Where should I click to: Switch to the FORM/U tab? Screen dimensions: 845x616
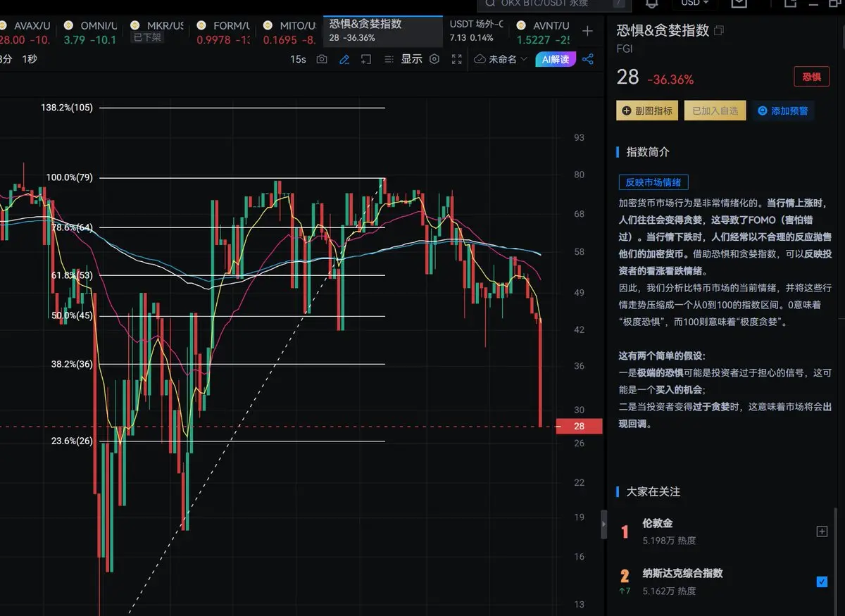tap(223, 32)
